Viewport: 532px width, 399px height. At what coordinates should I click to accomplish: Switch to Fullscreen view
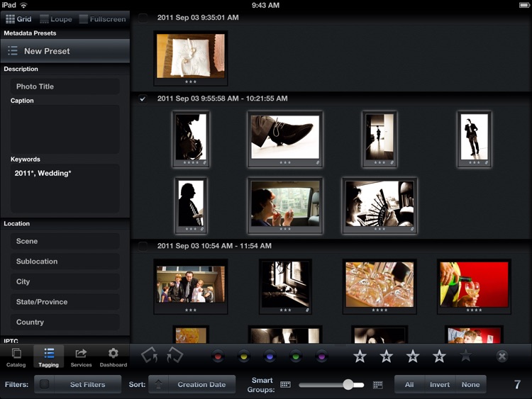pos(102,19)
